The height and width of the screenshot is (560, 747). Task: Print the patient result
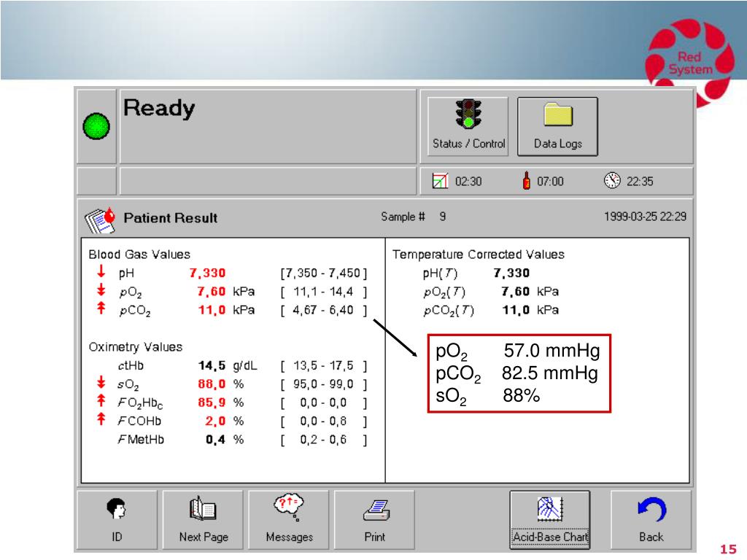374,518
